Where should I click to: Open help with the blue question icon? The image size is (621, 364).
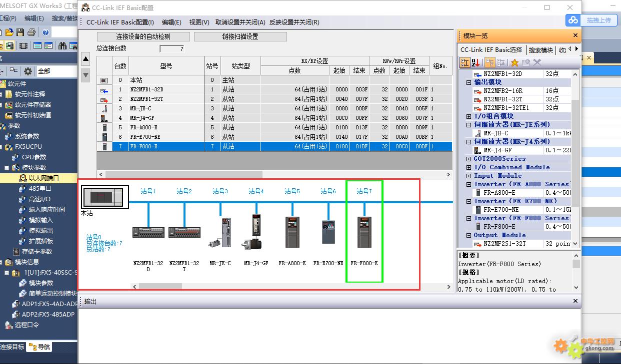(45, 32)
